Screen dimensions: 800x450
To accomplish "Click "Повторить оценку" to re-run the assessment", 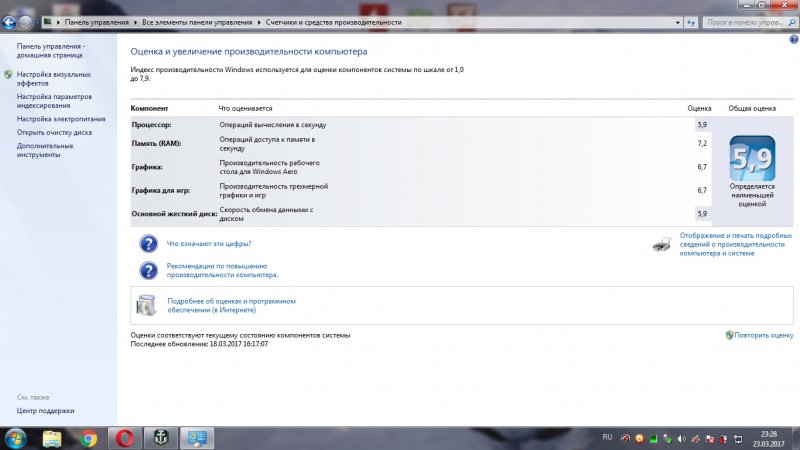I will click(x=763, y=335).
